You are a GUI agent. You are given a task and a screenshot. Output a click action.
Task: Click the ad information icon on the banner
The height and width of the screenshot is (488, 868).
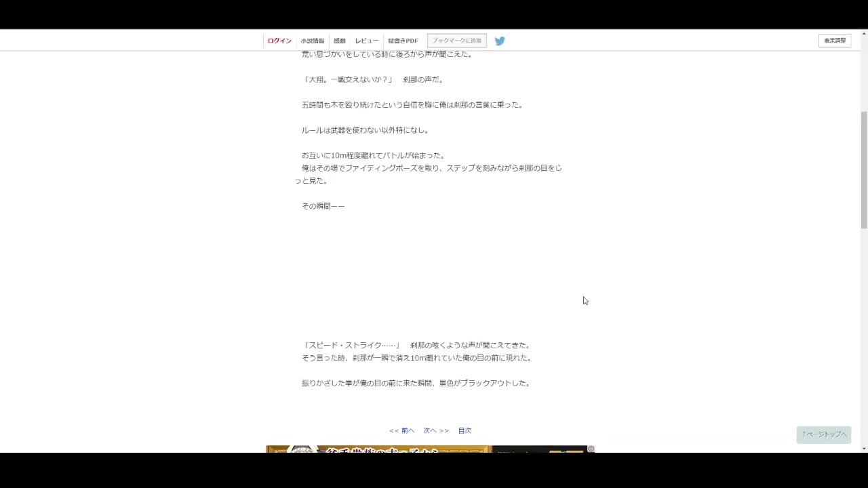coord(591,449)
